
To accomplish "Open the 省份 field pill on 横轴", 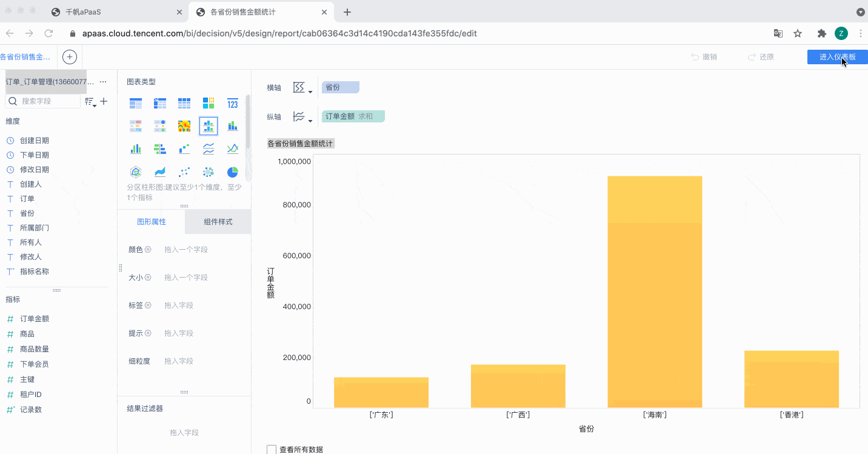I will [x=341, y=87].
